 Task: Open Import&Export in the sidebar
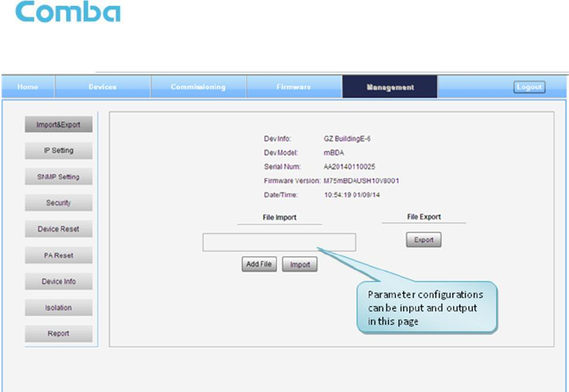click(58, 125)
